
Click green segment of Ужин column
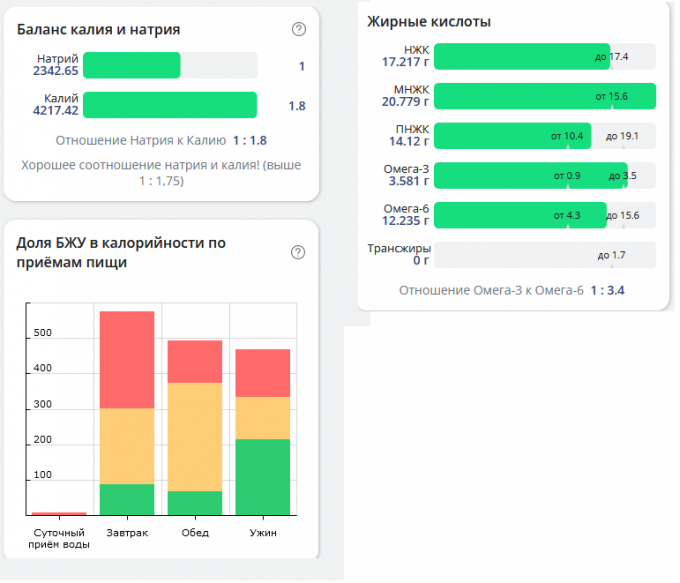[x=262, y=476]
